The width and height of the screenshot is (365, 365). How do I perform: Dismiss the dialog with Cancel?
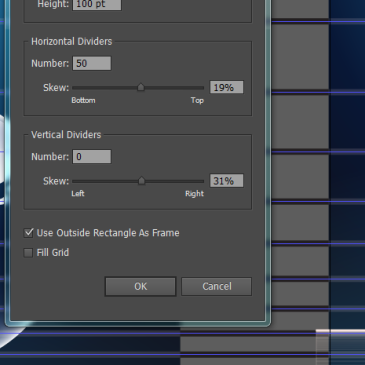point(217,286)
